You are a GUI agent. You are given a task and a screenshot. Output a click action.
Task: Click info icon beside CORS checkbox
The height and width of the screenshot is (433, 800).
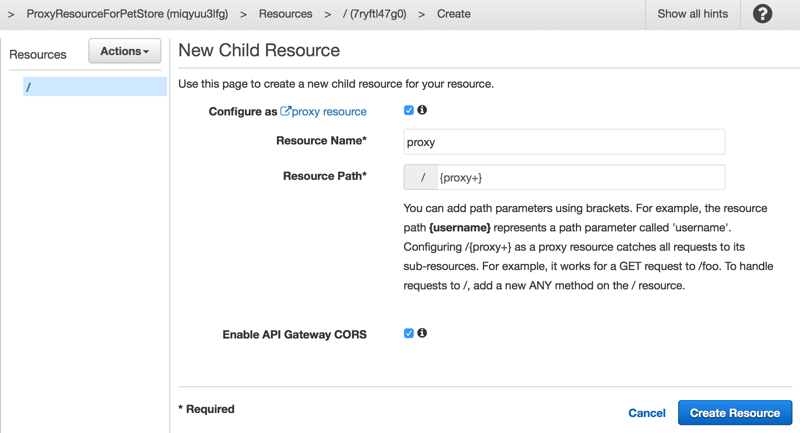(x=422, y=333)
